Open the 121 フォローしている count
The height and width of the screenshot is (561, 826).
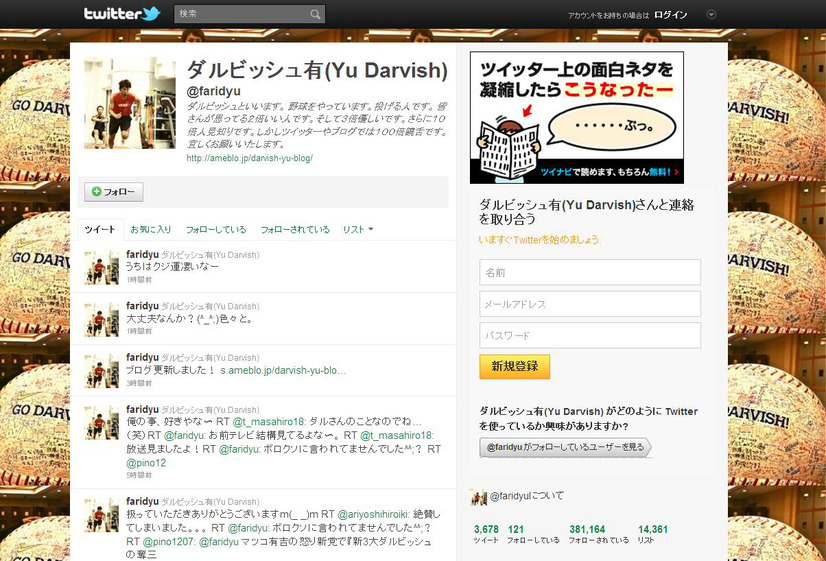[x=533, y=534]
